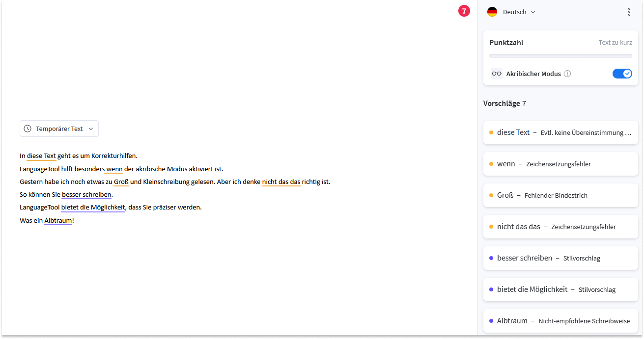Click the glasses icon beside Akribischer Modus

point(497,74)
